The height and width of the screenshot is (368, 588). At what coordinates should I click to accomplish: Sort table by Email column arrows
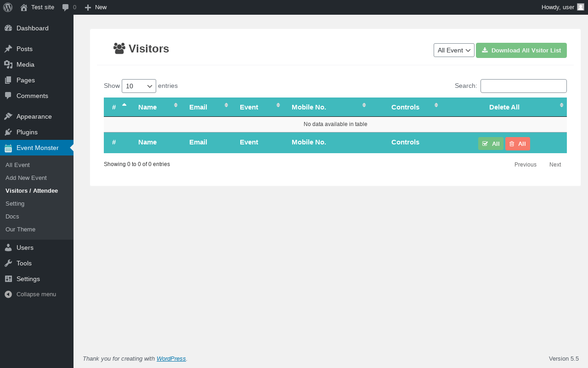tap(226, 105)
